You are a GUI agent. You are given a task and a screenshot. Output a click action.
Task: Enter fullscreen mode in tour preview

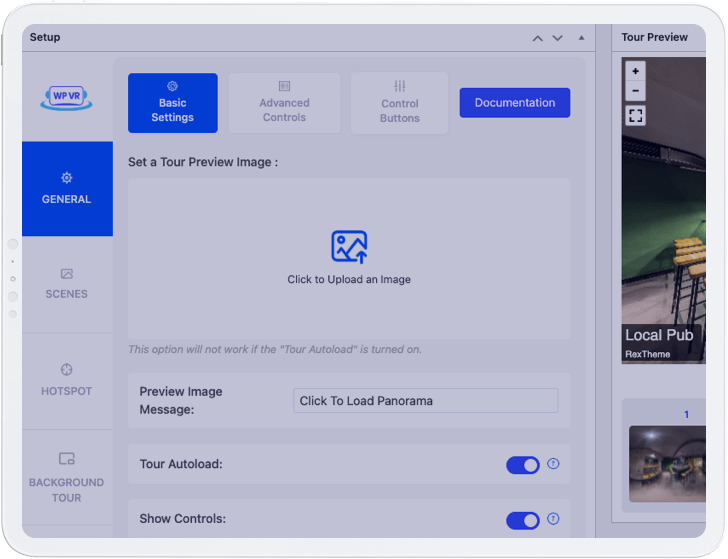click(635, 116)
